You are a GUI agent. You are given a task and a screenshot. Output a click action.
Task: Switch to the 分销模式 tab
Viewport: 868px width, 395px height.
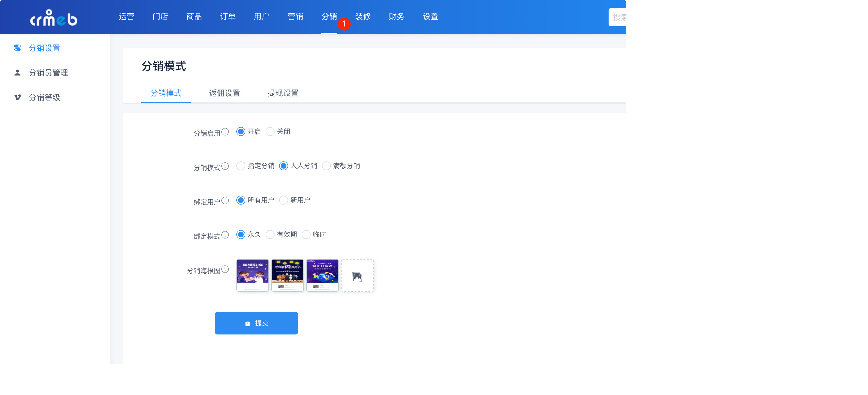pyautogui.click(x=166, y=93)
